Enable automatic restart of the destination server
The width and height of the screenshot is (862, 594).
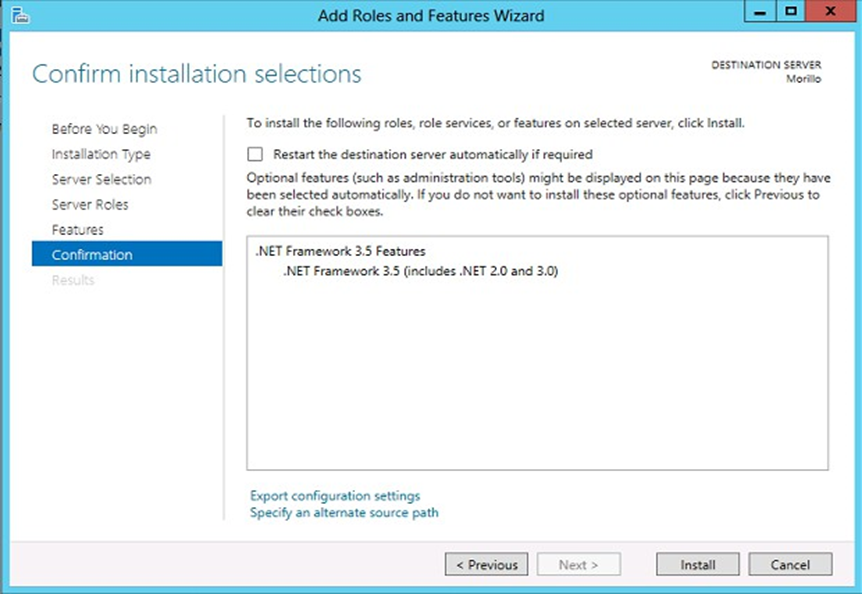(x=255, y=154)
